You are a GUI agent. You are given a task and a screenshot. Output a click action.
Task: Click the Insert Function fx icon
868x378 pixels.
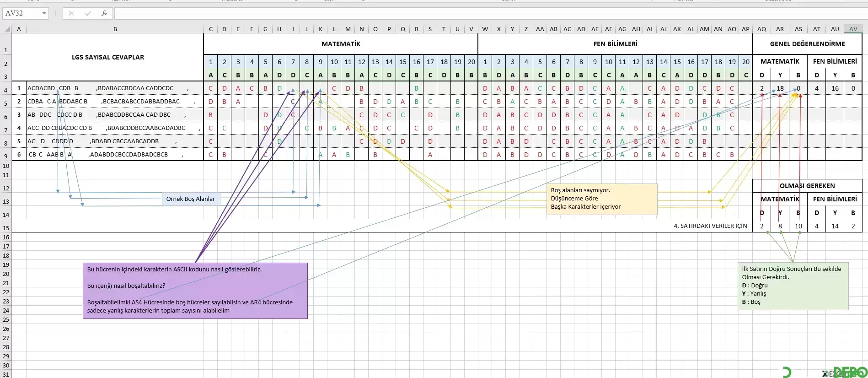(104, 13)
